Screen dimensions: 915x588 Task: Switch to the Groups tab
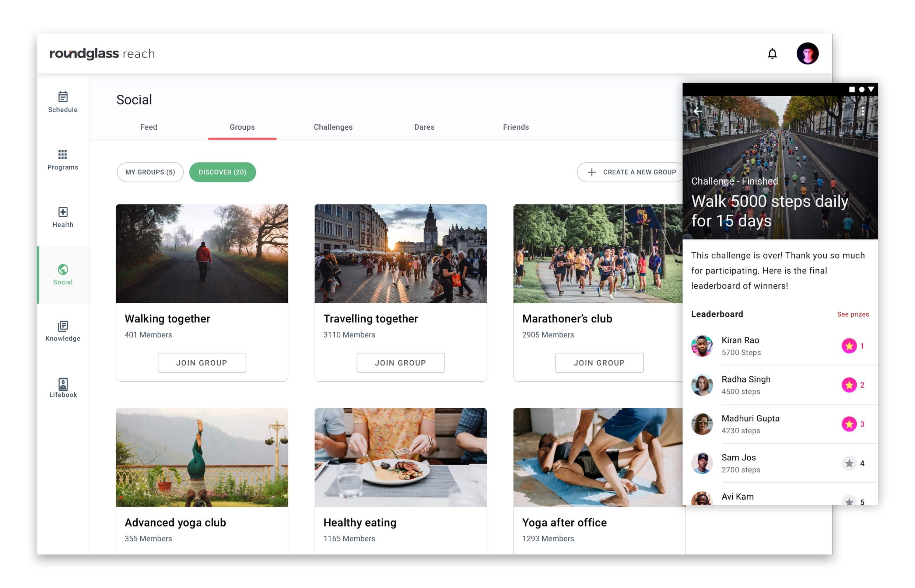click(x=242, y=127)
